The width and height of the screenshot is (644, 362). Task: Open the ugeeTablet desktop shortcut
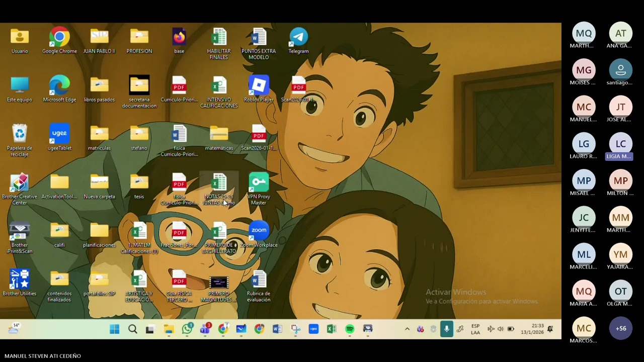click(x=59, y=138)
